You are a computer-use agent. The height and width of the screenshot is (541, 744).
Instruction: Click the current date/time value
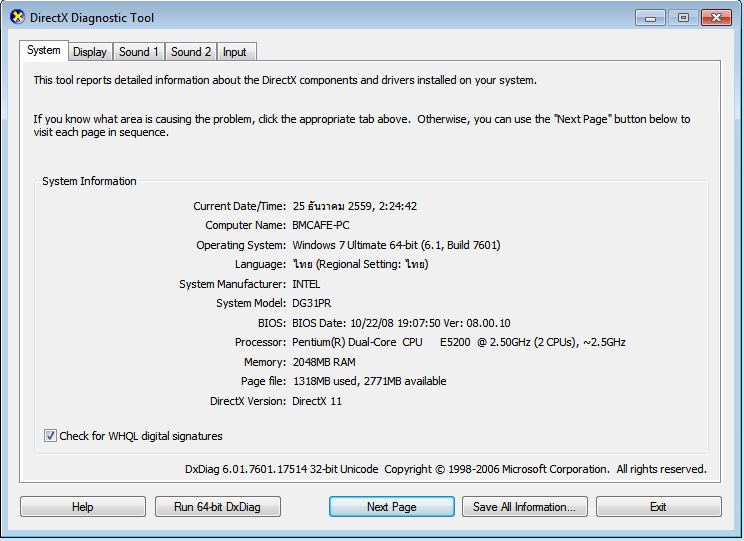point(354,206)
